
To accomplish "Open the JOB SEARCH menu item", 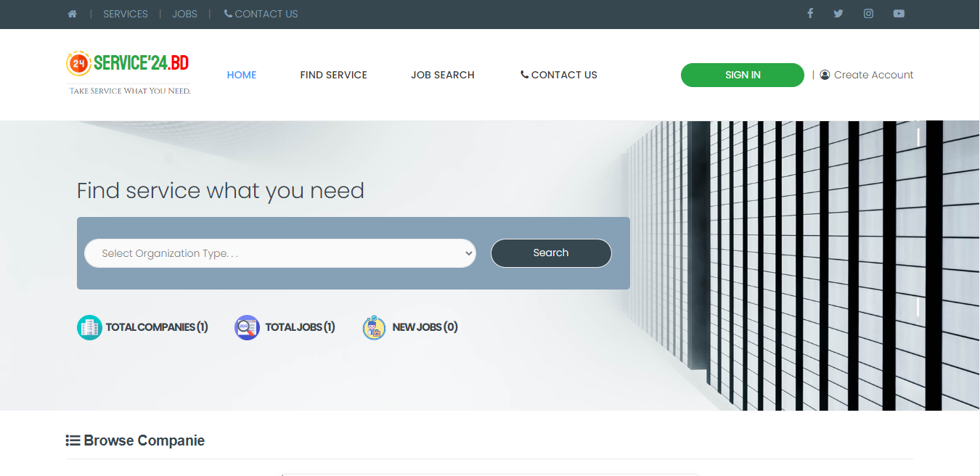I will (443, 75).
